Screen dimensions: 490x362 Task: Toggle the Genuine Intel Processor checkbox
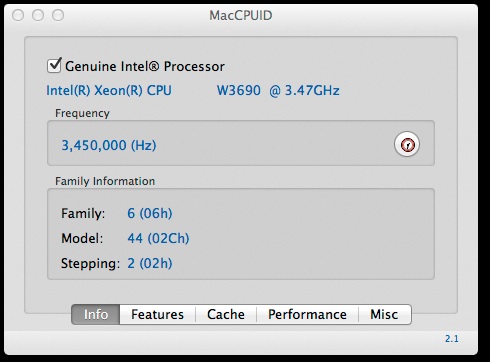(54, 65)
